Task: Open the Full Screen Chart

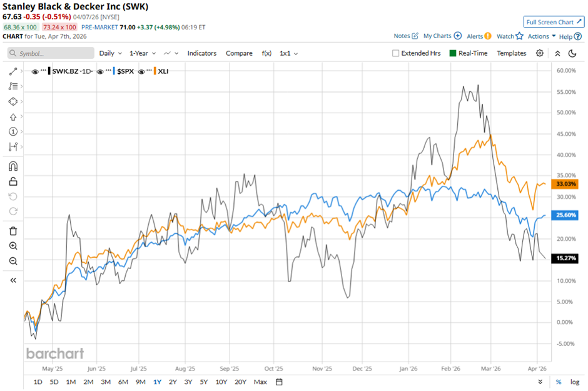Action: (554, 22)
